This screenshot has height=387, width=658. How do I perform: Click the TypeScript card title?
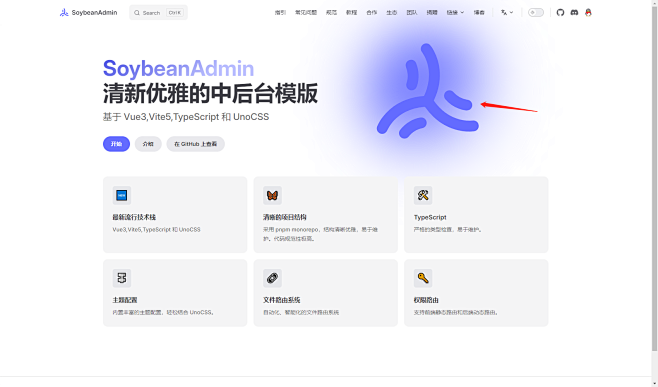(430, 217)
